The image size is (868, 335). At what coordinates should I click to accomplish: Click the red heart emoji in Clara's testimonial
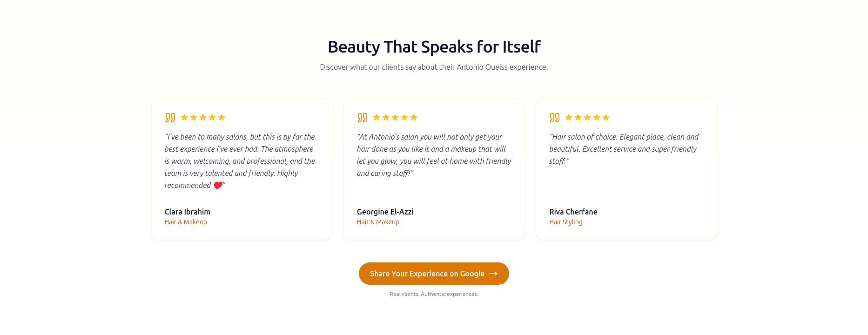coord(217,185)
